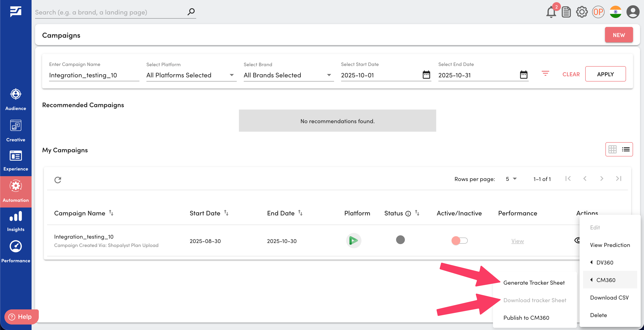This screenshot has height=330, width=644.
Task: Click the NEW campaign button
Action: point(619,35)
